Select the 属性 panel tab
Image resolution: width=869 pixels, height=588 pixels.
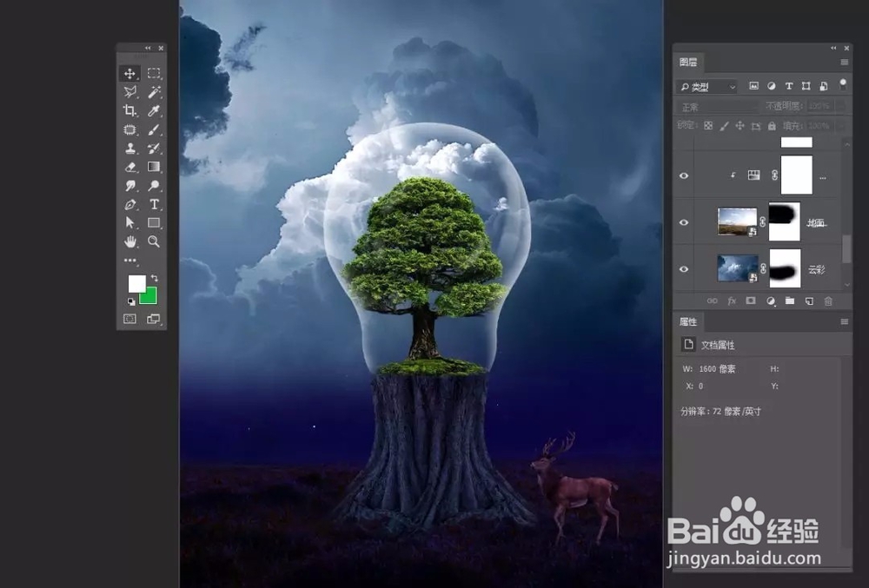pos(689,321)
